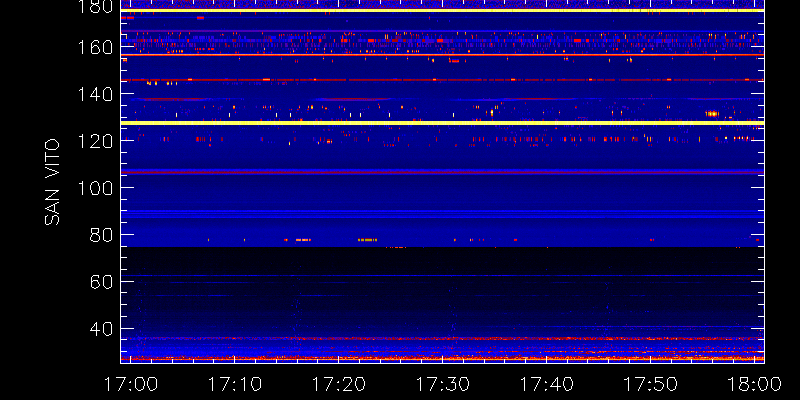The height and width of the screenshot is (400, 800).
Task: Click the 17:30 time label
Action: click(442, 384)
